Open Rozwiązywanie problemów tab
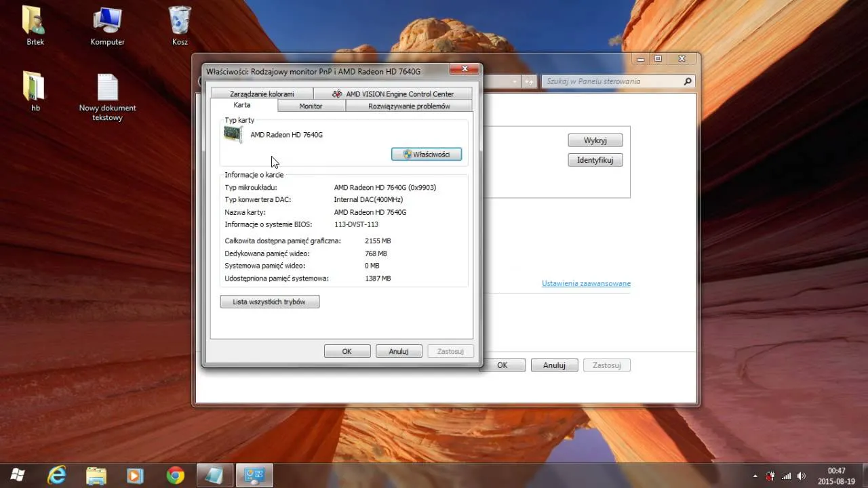This screenshot has height=488, width=868. [x=409, y=106]
